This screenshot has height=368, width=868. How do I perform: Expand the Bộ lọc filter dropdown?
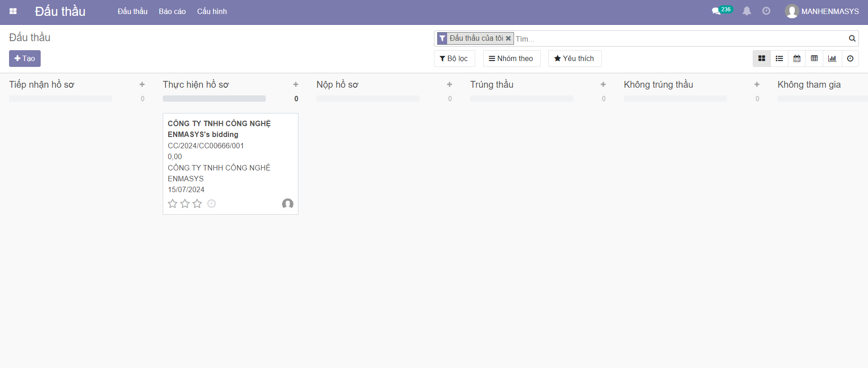point(454,59)
